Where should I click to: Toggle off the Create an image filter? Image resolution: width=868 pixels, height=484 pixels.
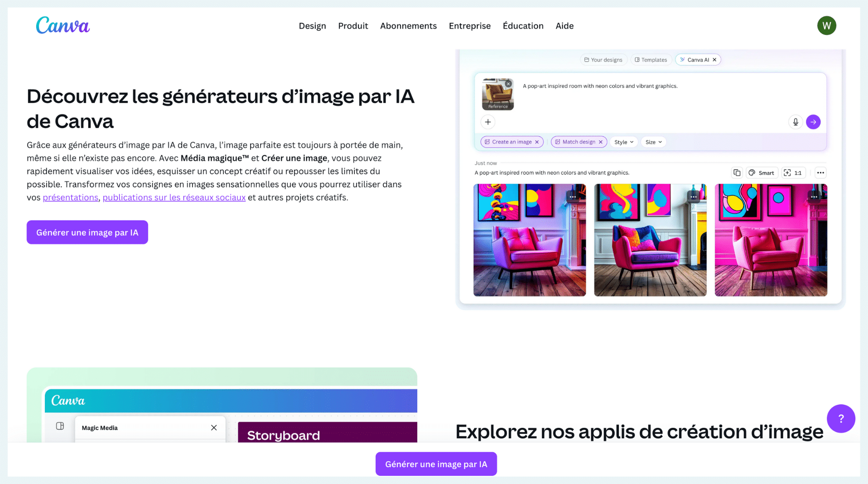coord(537,142)
